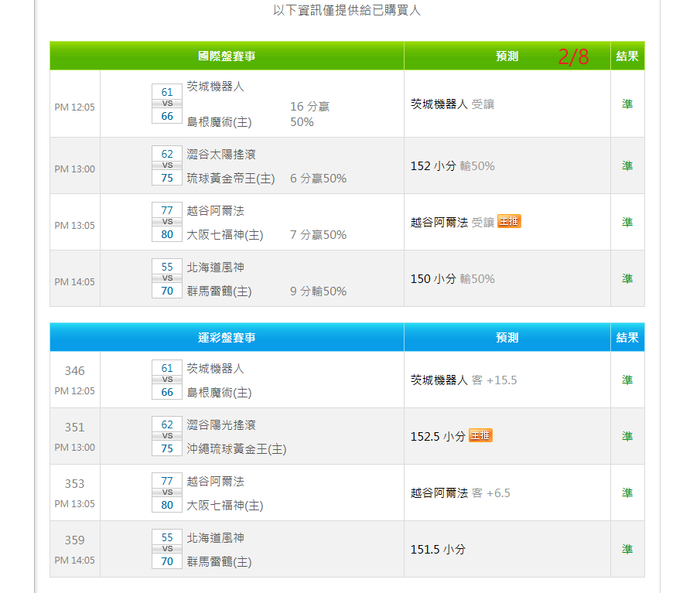Click PM 12:05 time in 國際盤 table
700x593 pixels.
pos(74,107)
